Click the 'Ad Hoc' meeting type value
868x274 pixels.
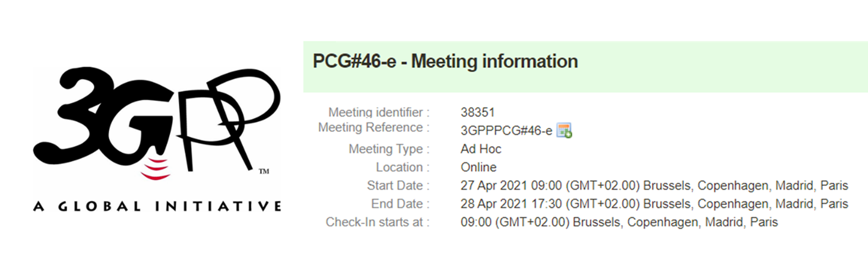click(x=481, y=149)
